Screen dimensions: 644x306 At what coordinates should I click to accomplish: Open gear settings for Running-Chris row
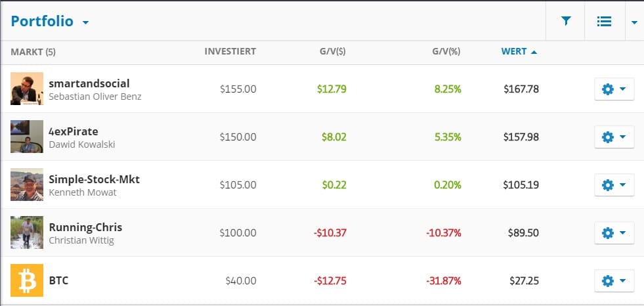click(614, 232)
